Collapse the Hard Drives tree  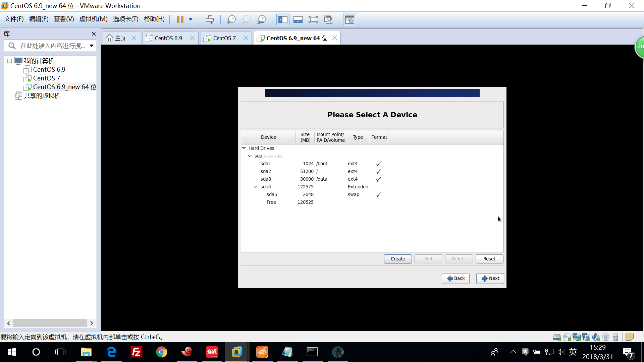coord(244,148)
